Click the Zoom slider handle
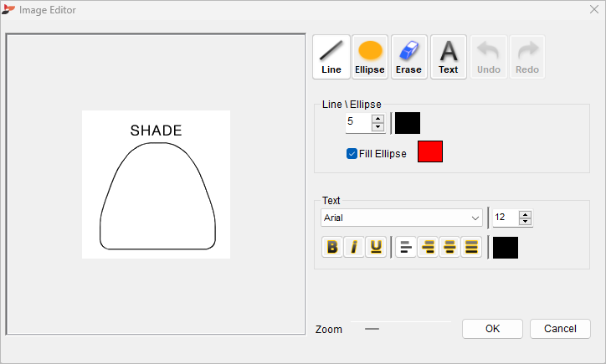 [x=372, y=329]
